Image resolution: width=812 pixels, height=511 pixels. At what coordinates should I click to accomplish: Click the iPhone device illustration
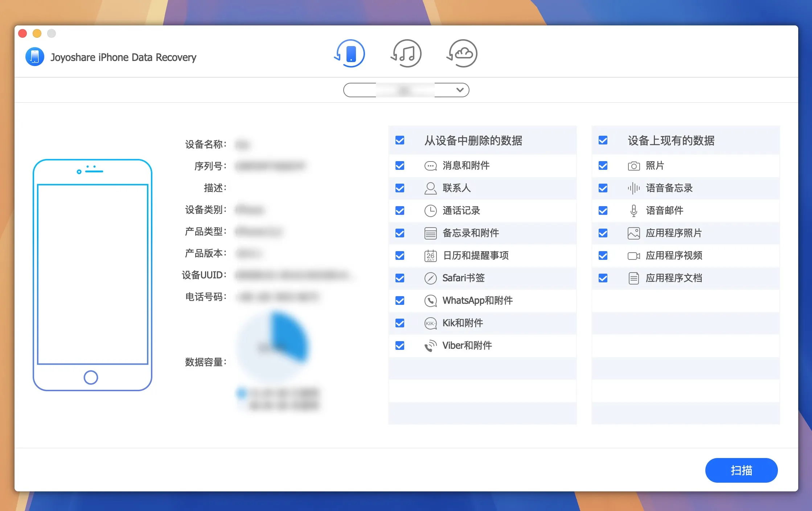[92, 275]
